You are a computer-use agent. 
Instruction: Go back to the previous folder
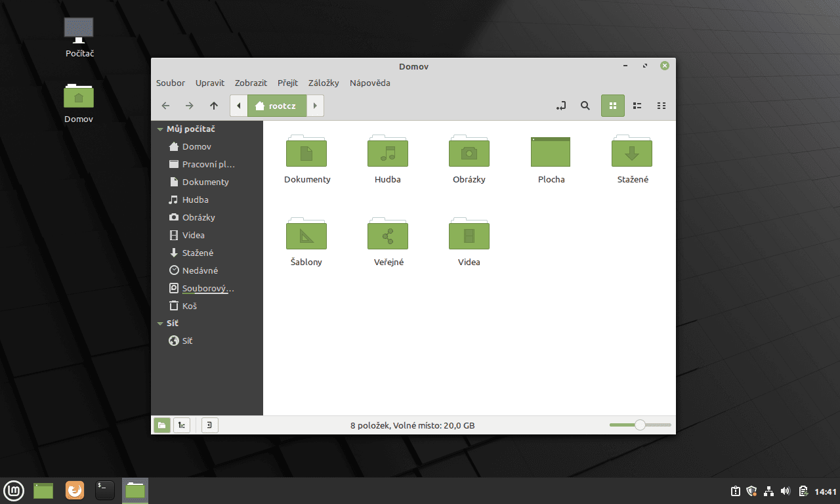pyautogui.click(x=165, y=106)
